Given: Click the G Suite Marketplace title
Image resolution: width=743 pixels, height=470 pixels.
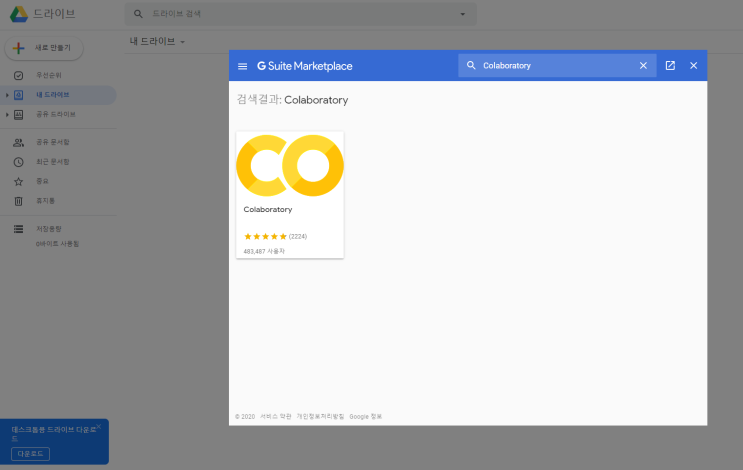Looking at the screenshot, I should pos(305,66).
